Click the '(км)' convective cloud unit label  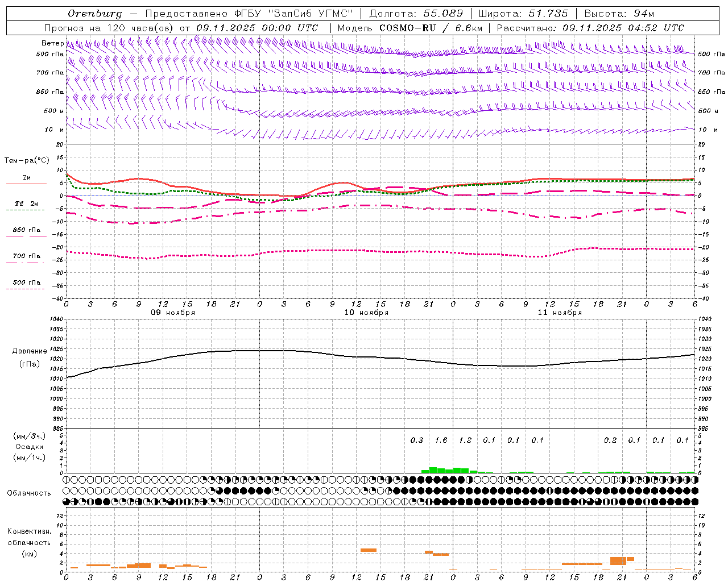pos(29,554)
